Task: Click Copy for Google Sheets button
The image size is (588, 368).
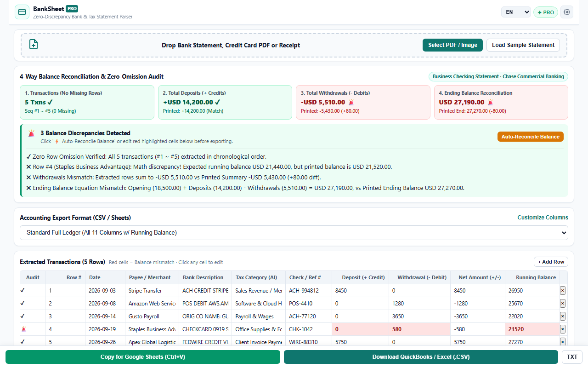Action: (x=143, y=357)
